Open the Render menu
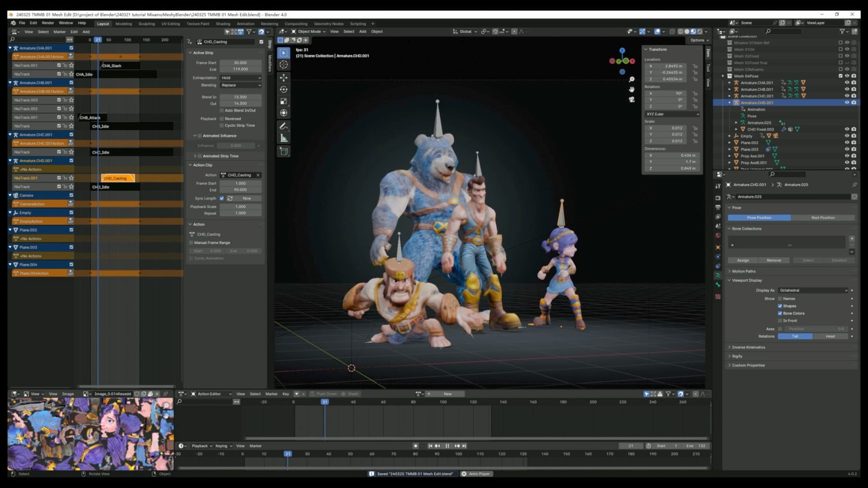Viewport: 868px width, 488px height. click(48, 23)
